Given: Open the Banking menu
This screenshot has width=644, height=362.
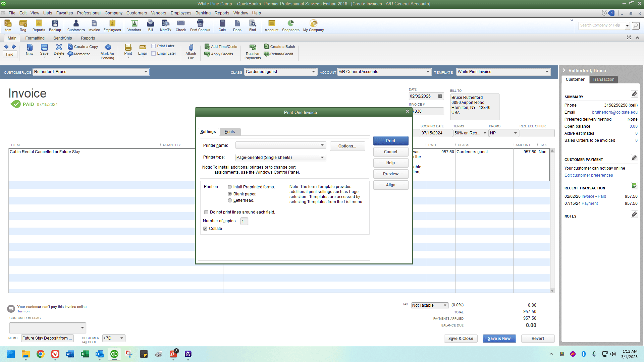Looking at the screenshot, I should [203, 13].
